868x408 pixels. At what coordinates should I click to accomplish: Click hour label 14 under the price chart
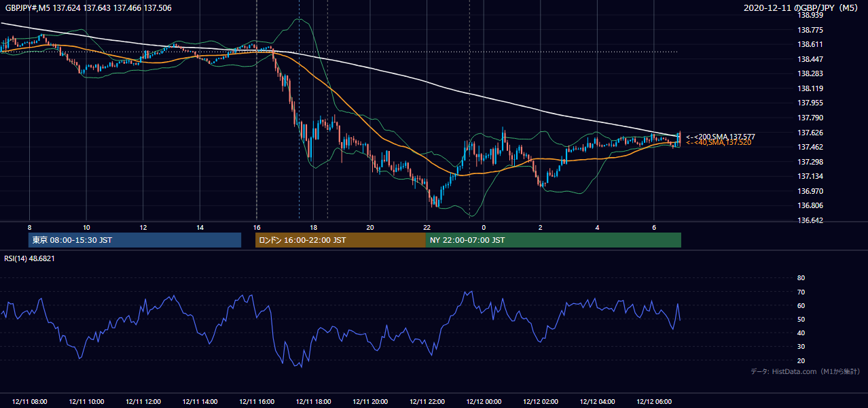click(200, 227)
